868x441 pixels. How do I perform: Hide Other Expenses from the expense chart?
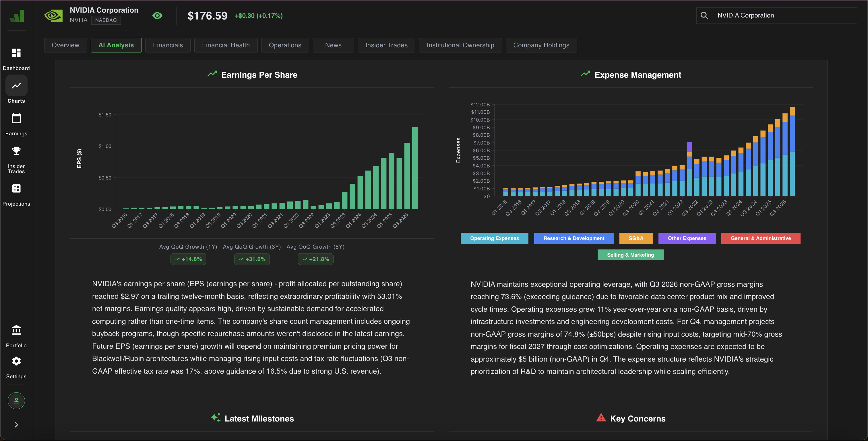(687, 238)
